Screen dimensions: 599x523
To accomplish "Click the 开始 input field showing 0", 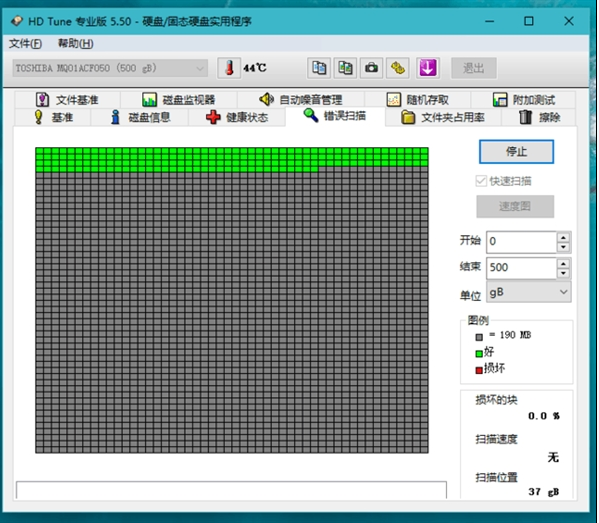I will coord(521,242).
